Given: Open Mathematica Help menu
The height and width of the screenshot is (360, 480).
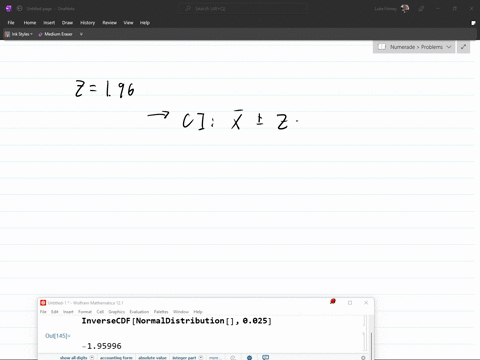Looking at the screenshot, I should (x=198, y=312).
